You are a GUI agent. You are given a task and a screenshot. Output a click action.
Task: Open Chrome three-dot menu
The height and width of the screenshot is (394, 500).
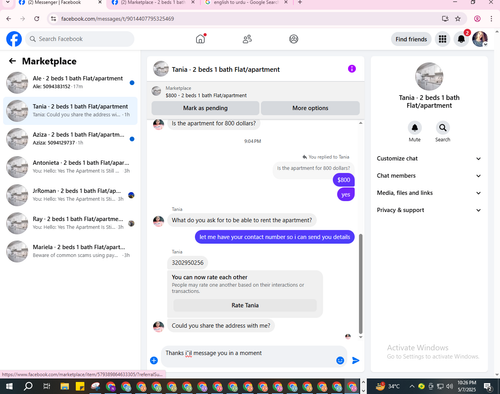[491, 19]
